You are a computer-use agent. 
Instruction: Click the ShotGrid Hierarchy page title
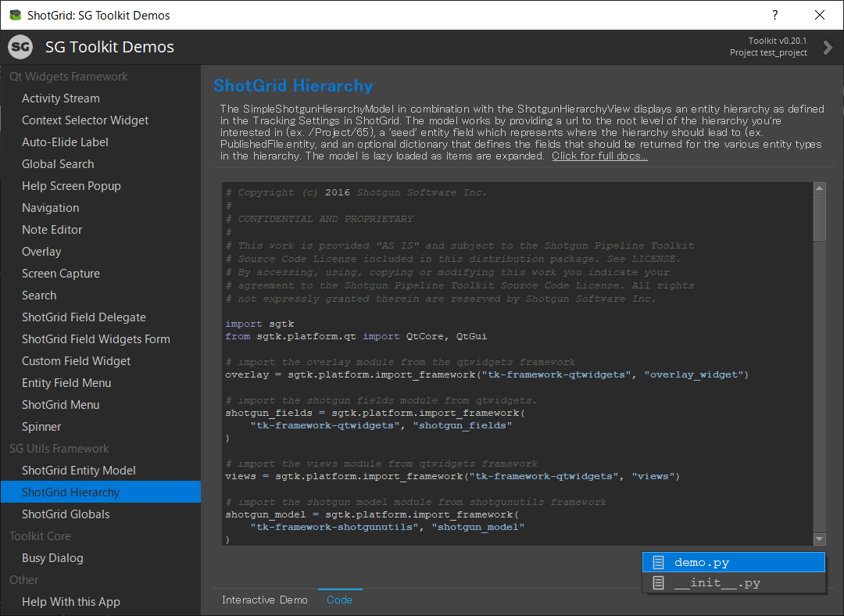[x=293, y=86]
